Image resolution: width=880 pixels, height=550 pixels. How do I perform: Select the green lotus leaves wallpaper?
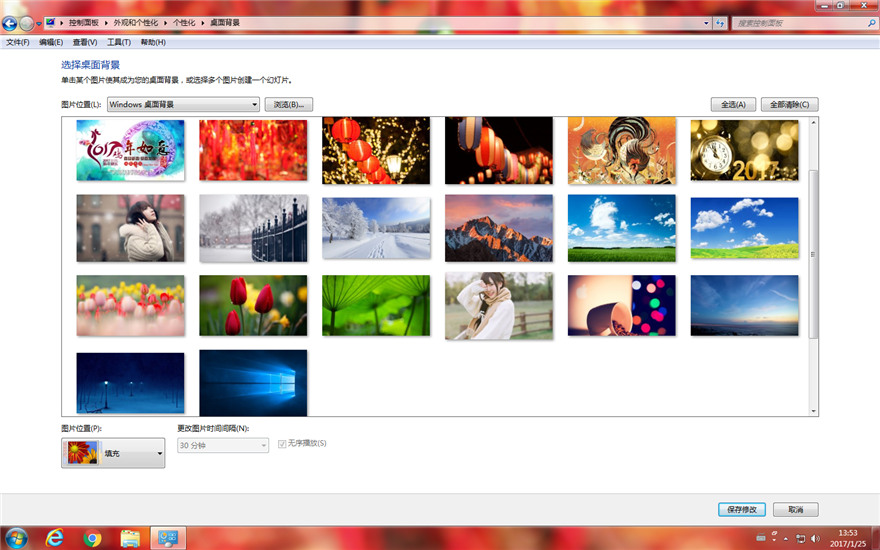[x=376, y=305]
